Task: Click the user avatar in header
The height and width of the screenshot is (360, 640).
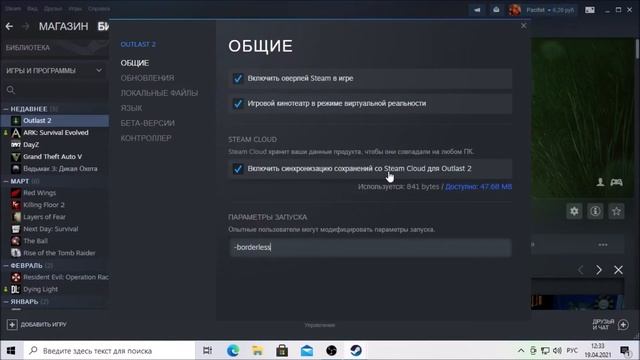Action: (515, 10)
